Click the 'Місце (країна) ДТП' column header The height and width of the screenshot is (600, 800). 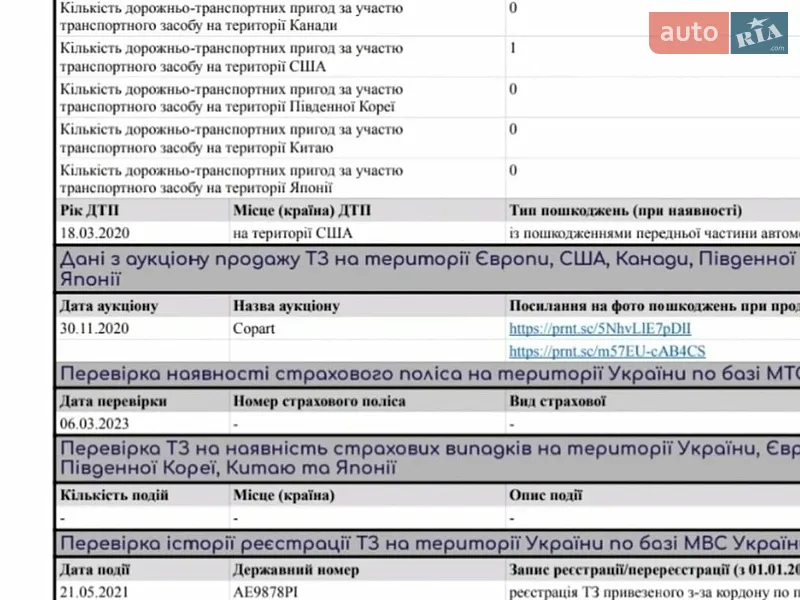coord(302,210)
